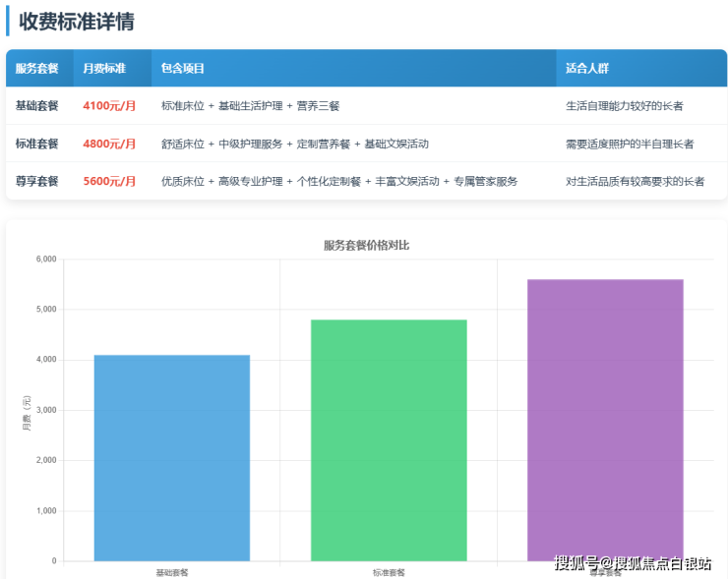
Task: Click the 基础套餐 label under the x-axis
Action: pyautogui.click(x=172, y=572)
